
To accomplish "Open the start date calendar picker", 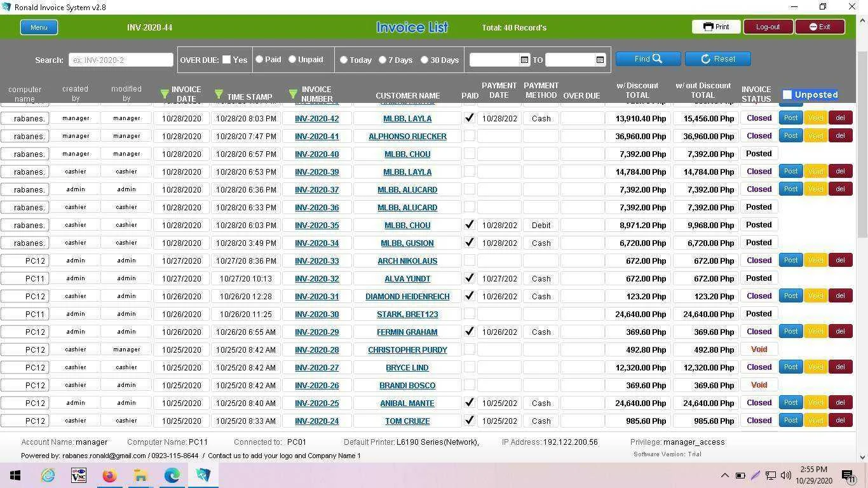I will pos(524,60).
